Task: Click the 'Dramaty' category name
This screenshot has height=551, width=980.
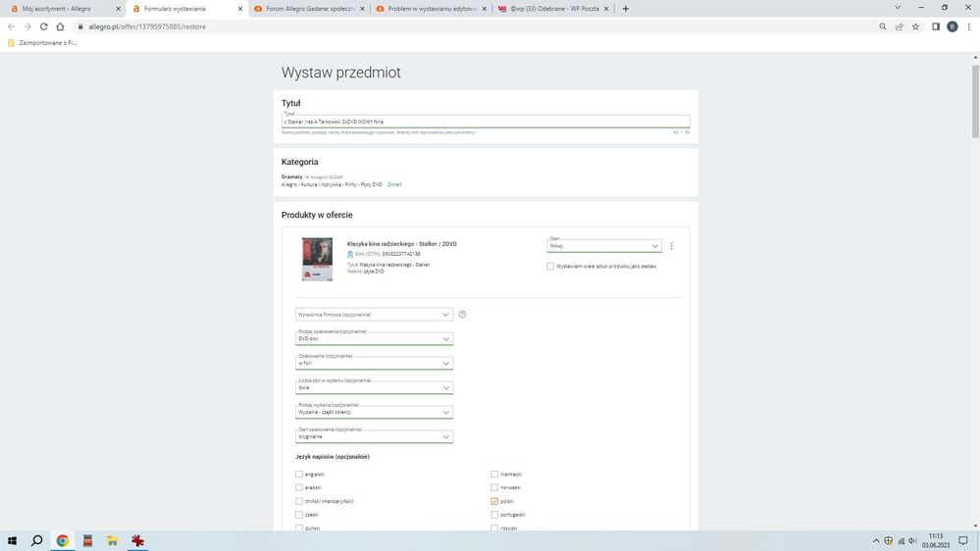Action: coord(292,176)
